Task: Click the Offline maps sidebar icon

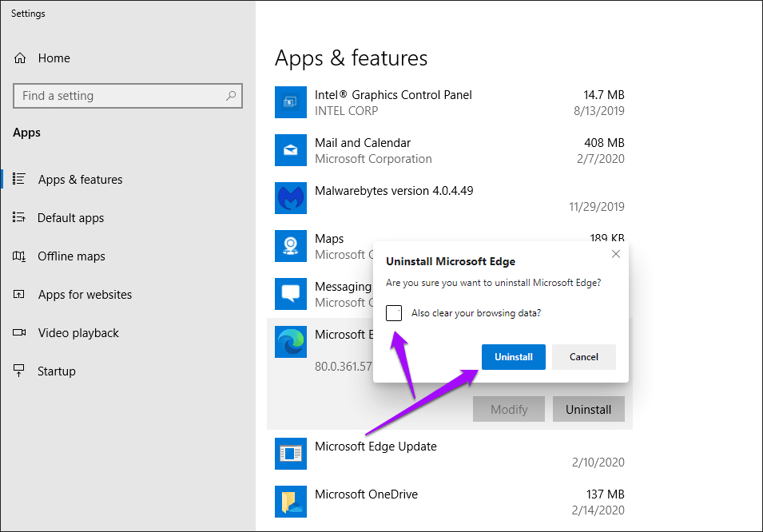Action: 19,256
